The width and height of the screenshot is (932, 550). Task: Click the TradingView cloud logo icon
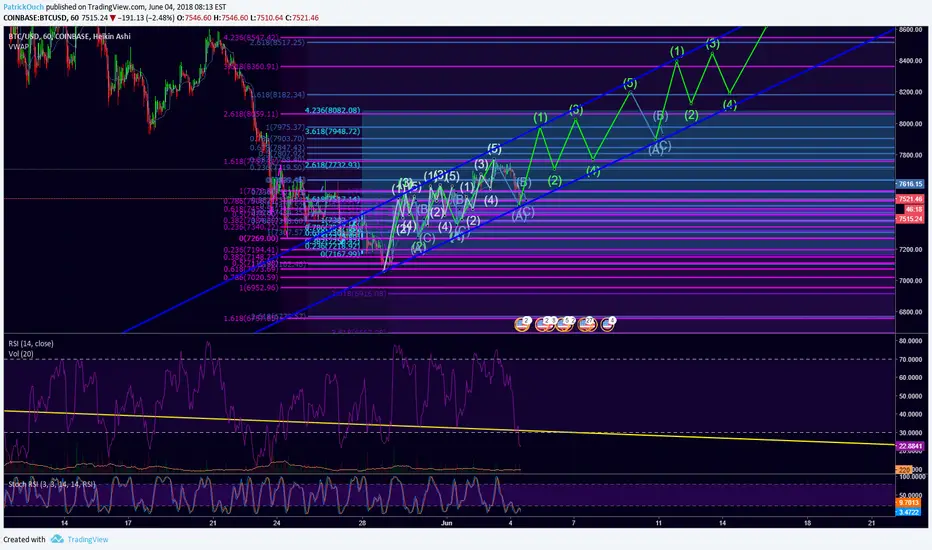tap(57, 539)
